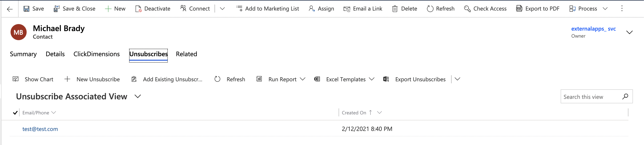Click Check Access key icon
The width and height of the screenshot is (644, 145).
pyautogui.click(x=467, y=9)
